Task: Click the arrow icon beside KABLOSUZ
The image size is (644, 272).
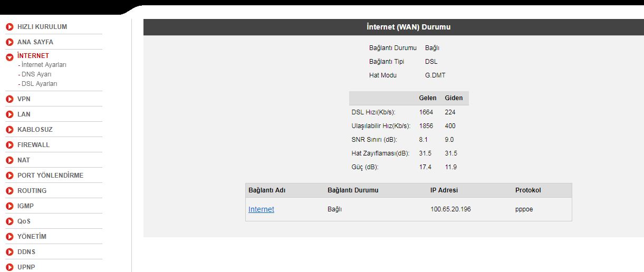Action: [x=9, y=130]
